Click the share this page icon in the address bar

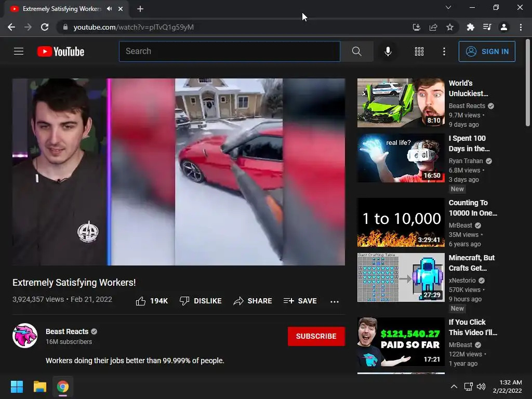pos(433,27)
